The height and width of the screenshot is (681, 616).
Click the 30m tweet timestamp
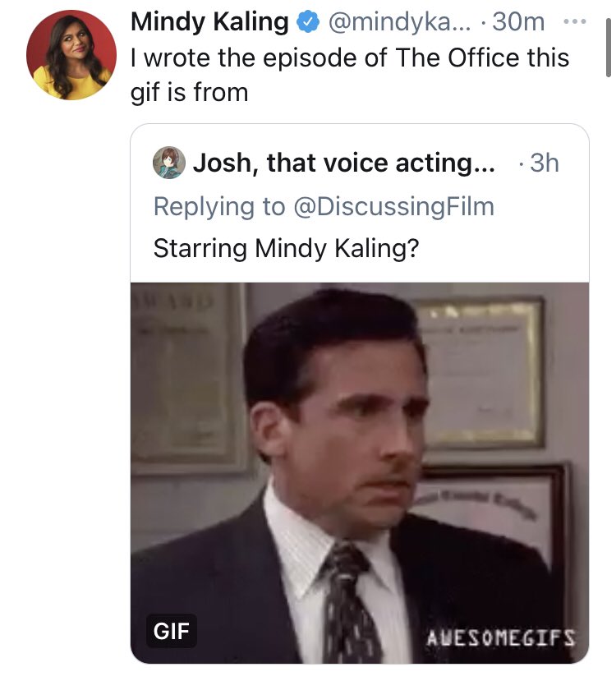click(x=518, y=23)
